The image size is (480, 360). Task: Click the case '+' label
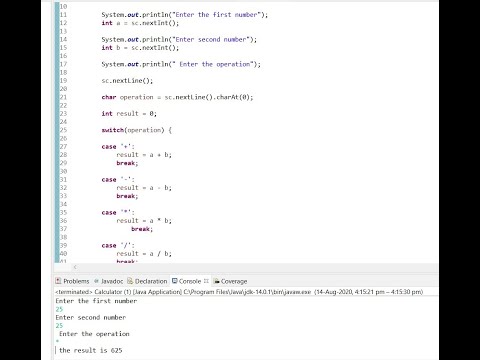(x=118, y=147)
